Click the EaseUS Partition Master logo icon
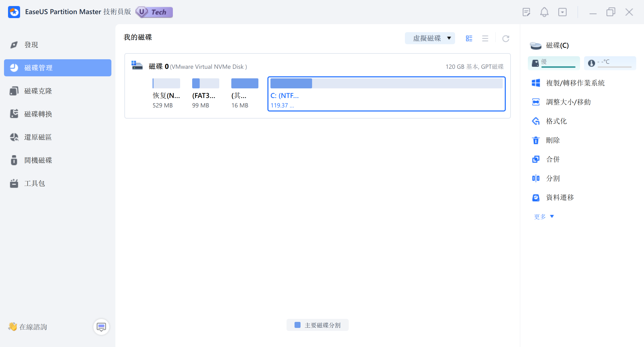The width and height of the screenshot is (644, 347). point(14,12)
